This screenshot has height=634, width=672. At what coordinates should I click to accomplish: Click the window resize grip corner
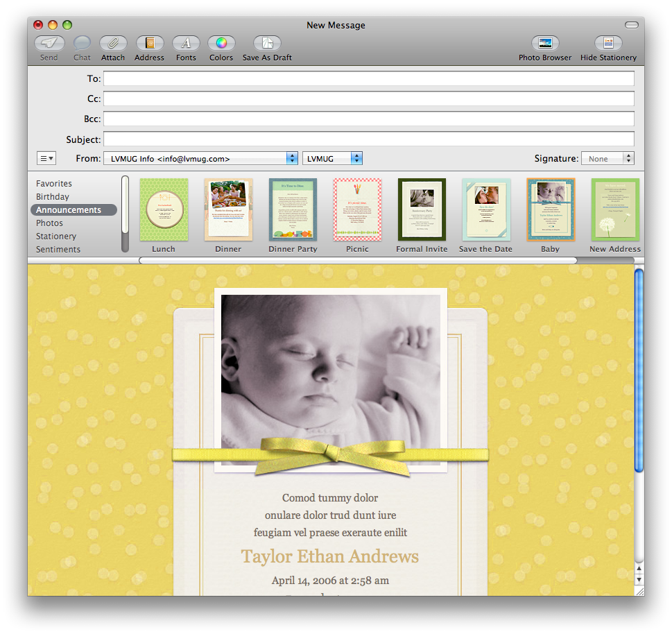(639, 591)
